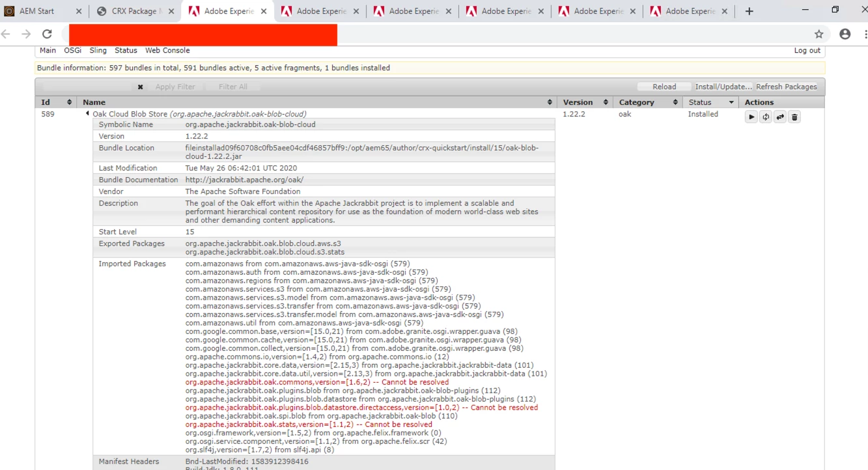Click the Bundle Location value text

362,152
